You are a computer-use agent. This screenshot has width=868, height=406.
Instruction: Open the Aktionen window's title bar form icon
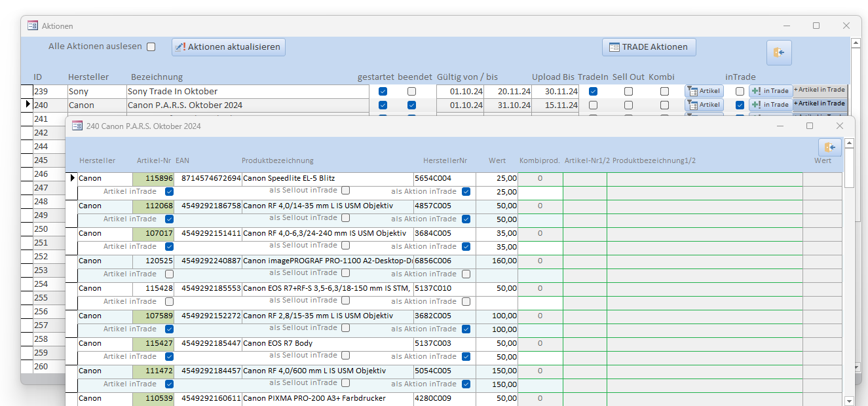(33, 26)
